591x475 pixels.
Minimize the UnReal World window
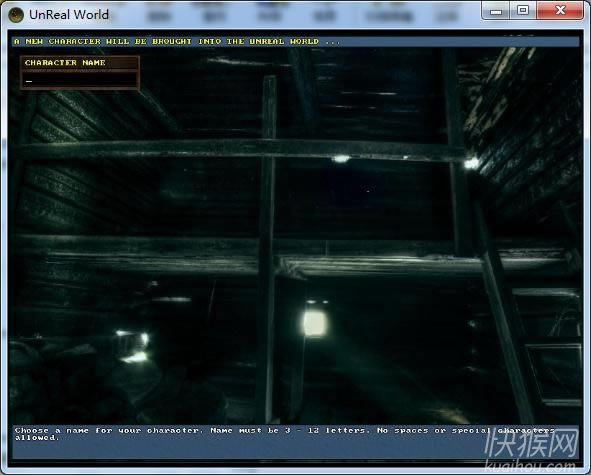pyautogui.click(x=496, y=11)
